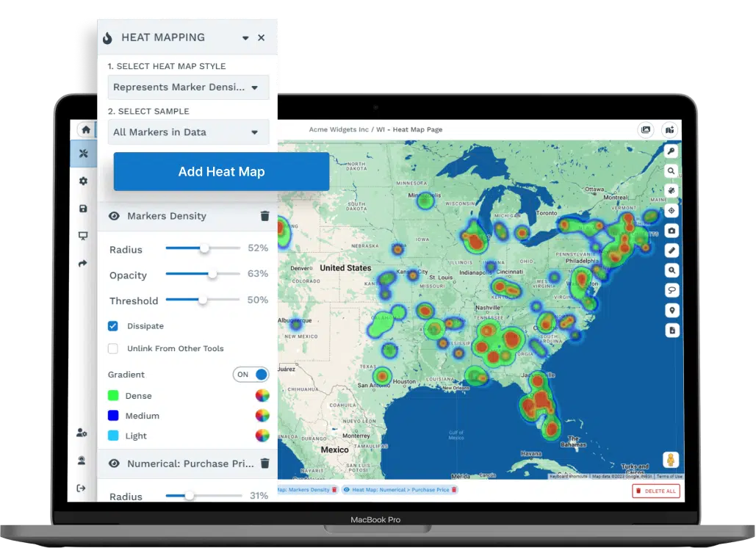
Task: Click the save icon in left sidebar
Action: (x=83, y=209)
